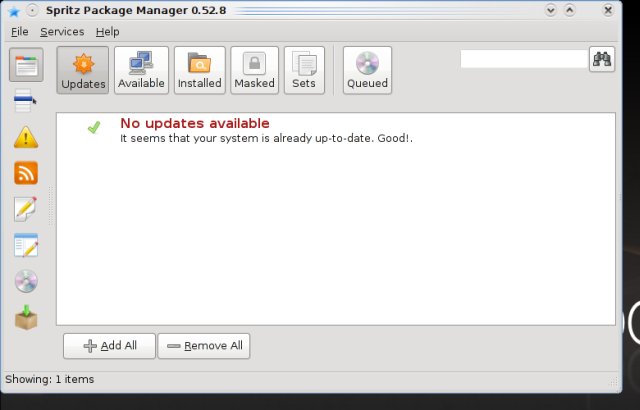640x410 pixels.
Task: Open the Services menu
Action: [62, 32]
